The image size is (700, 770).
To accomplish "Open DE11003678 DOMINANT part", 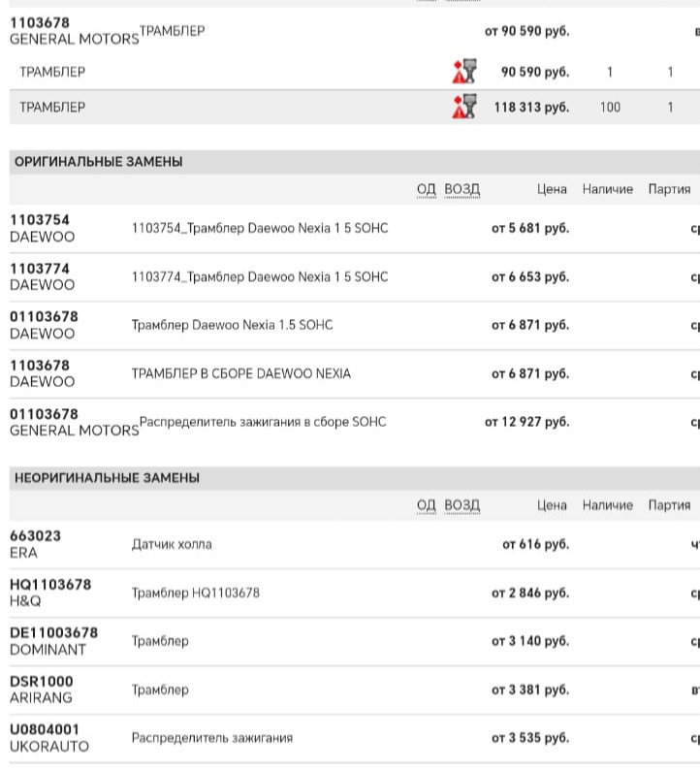I will (53, 633).
